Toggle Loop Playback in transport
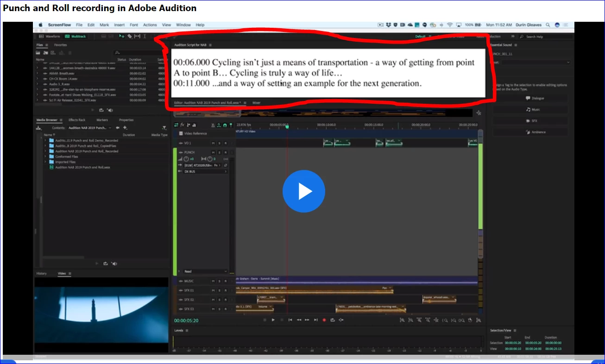This screenshot has width=605, height=364. [x=333, y=320]
